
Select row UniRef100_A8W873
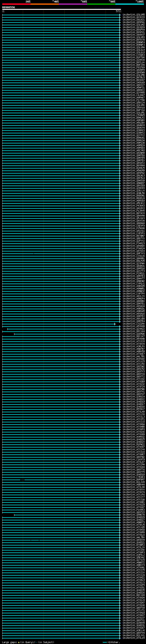(x=134, y=522)
